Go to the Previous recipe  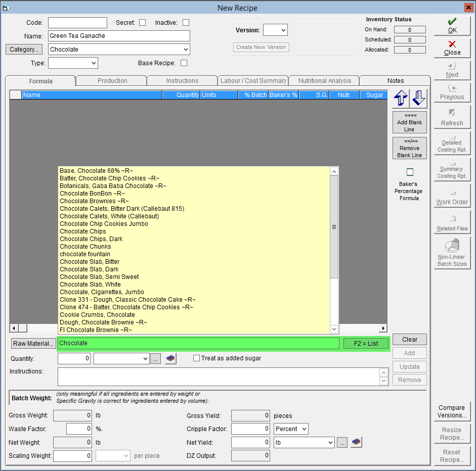click(452, 92)
